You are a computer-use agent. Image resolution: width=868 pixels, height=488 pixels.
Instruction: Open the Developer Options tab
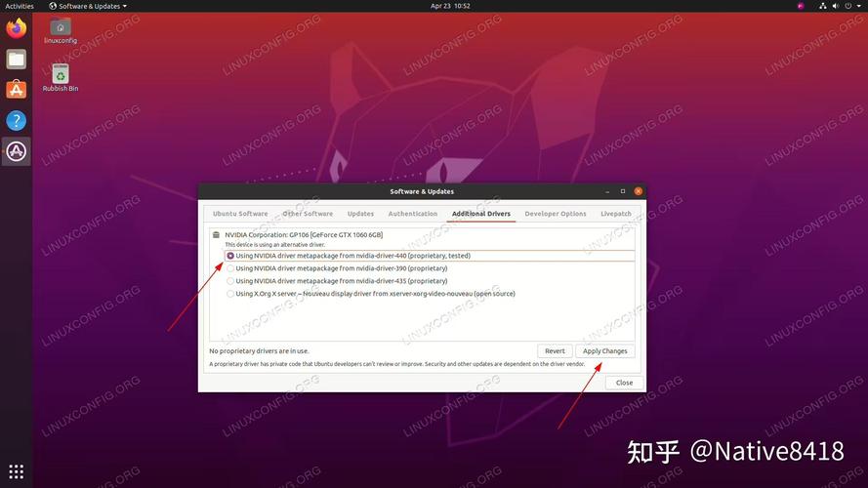tap(556, 214)
